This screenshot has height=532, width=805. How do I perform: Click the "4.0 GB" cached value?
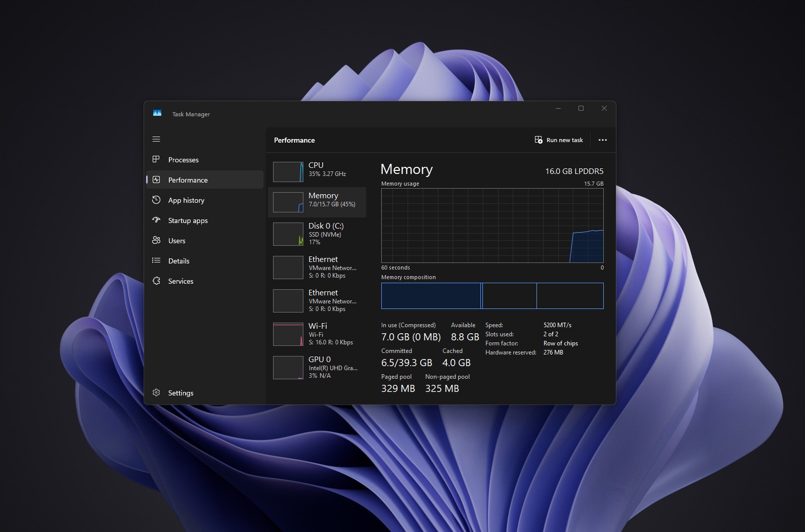coord(457,363)
